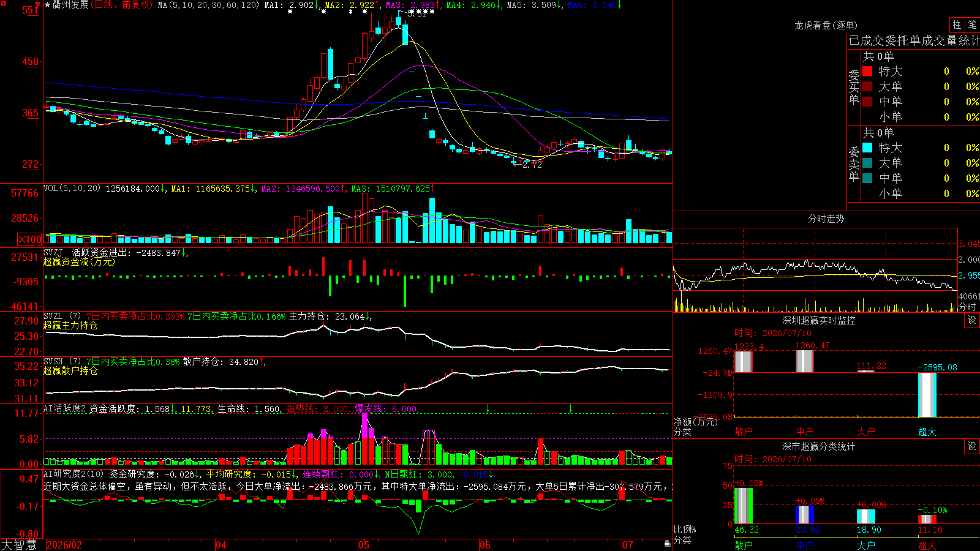Image resolution: width=980 pixels, height=551 pixels.
Task: Switch to 柱 bar display mode
Action: (957, 24)
